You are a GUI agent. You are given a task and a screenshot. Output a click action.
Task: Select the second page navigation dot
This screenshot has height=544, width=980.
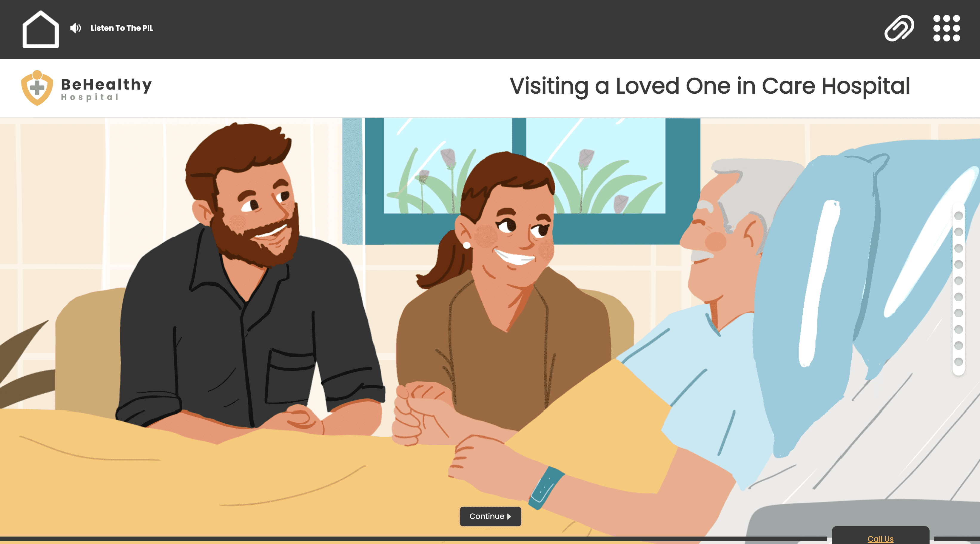tap(959, 232)
